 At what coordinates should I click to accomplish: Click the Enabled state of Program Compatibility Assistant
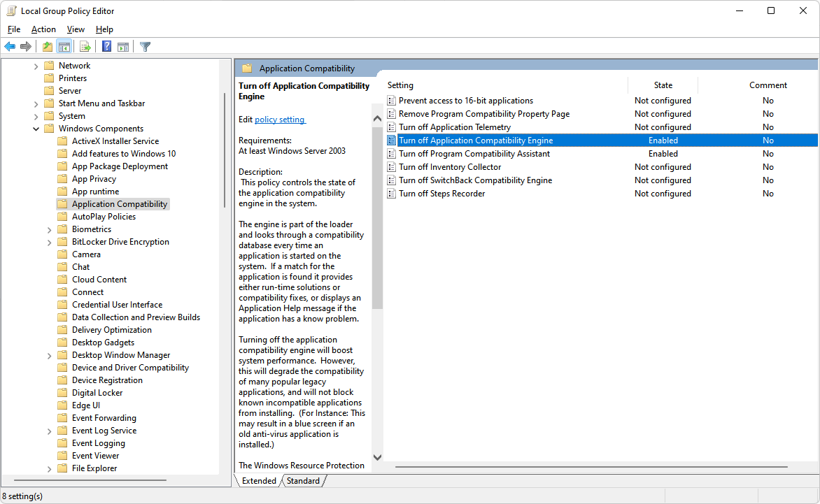point(663,154)
